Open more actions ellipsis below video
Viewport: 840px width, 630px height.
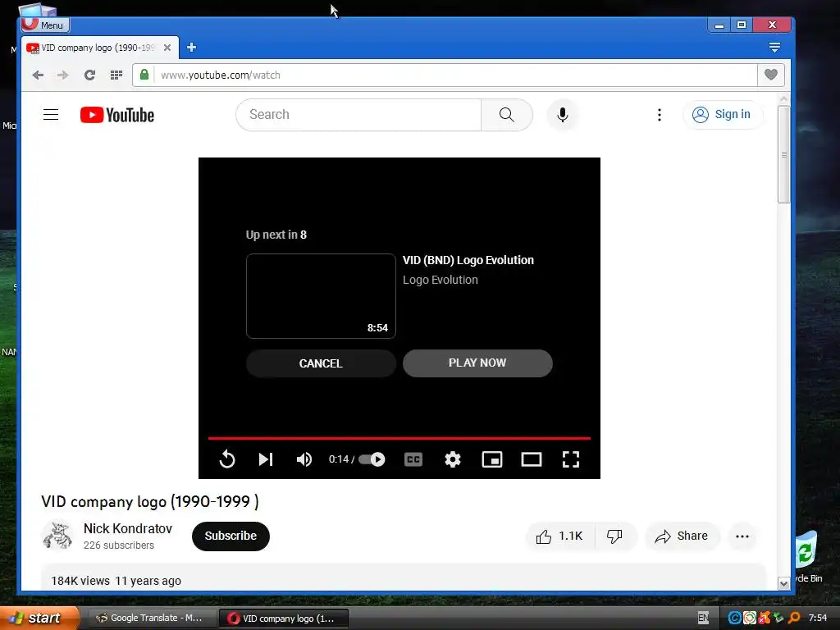click(742, 536)
